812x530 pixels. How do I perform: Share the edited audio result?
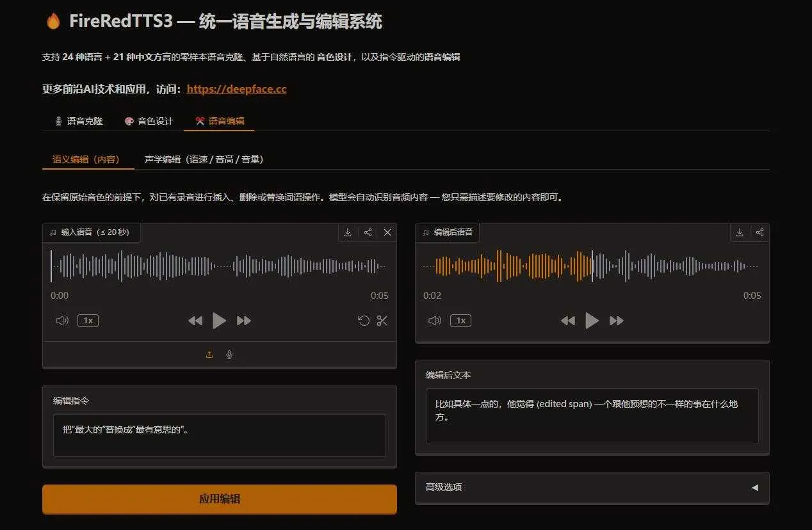(759, 232)
